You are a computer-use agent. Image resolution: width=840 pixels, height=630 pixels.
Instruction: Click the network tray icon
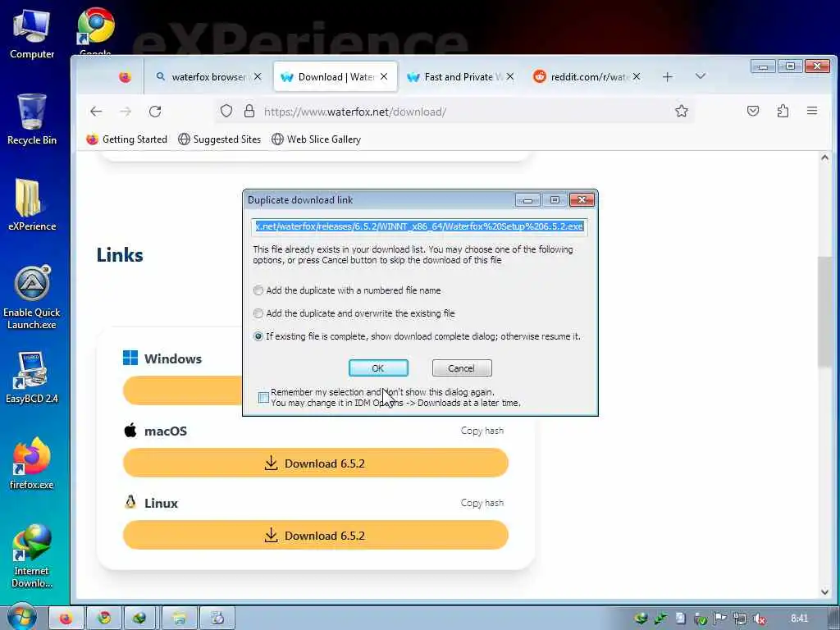[740, 619]
